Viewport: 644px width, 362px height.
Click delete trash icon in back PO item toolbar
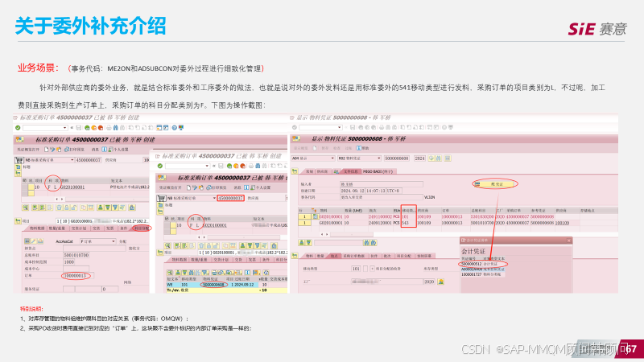pos(59,208)
